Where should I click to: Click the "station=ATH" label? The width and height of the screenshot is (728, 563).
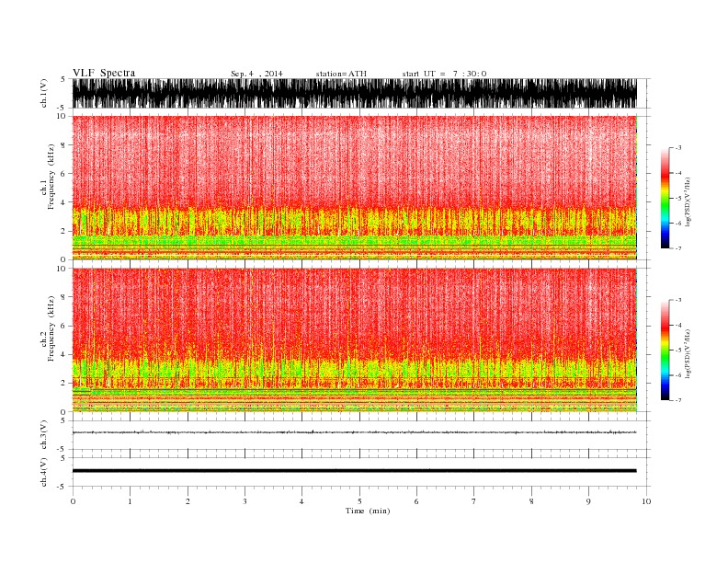pyautogui.click(x=341, y=74)
